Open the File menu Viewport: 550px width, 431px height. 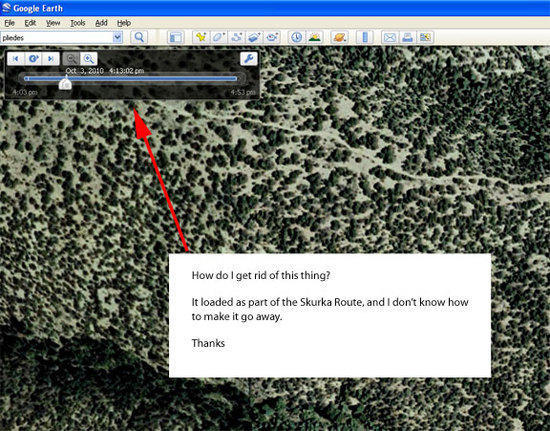tap(9, 23)
